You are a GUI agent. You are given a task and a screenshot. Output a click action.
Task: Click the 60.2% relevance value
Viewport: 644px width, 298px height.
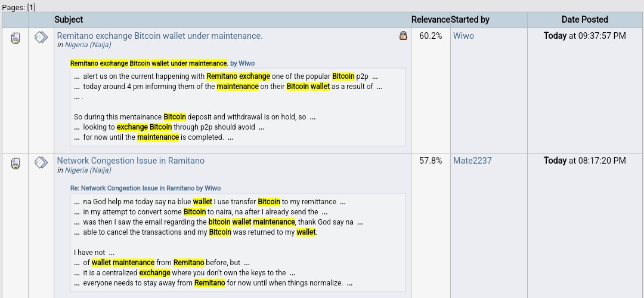tap(431, 36)
